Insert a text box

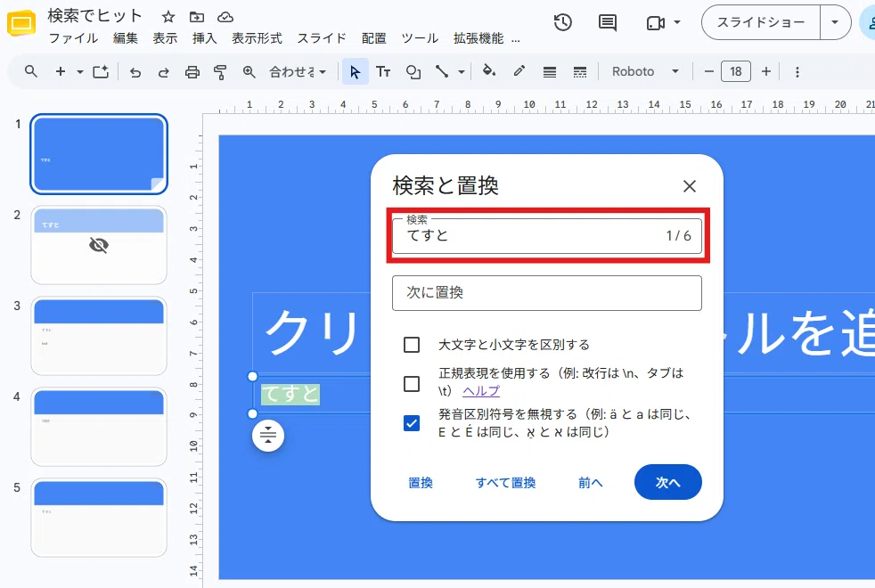click(x=383, y=71)
